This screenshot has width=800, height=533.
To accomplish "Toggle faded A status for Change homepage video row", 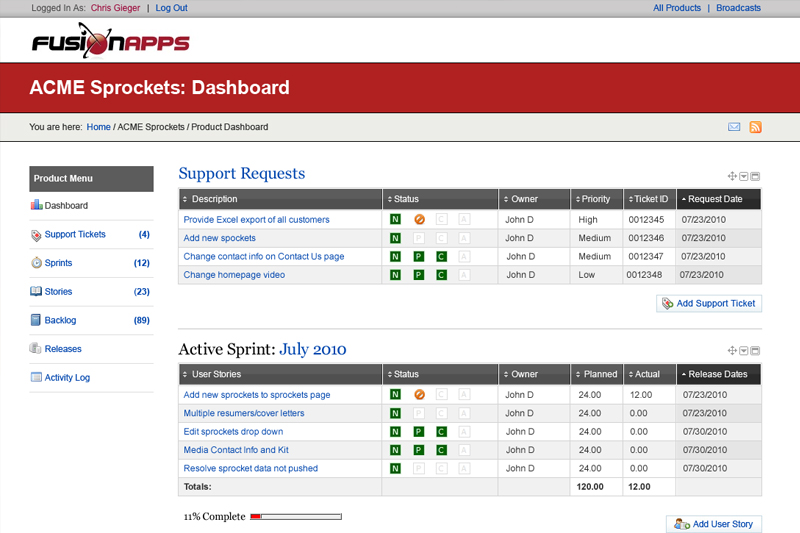I will coord(464,275).
